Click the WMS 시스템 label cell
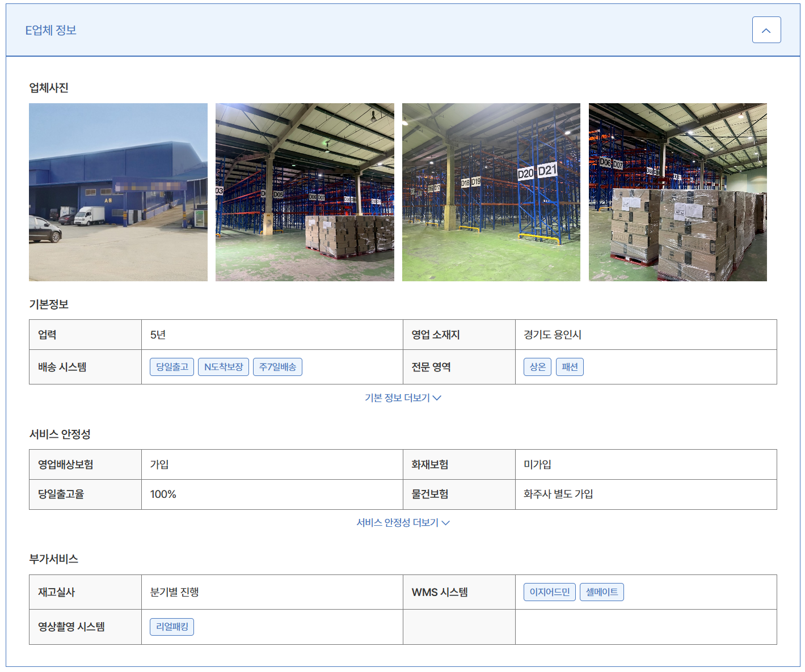This screenshot has height=672, width=805. pos(460,592)
